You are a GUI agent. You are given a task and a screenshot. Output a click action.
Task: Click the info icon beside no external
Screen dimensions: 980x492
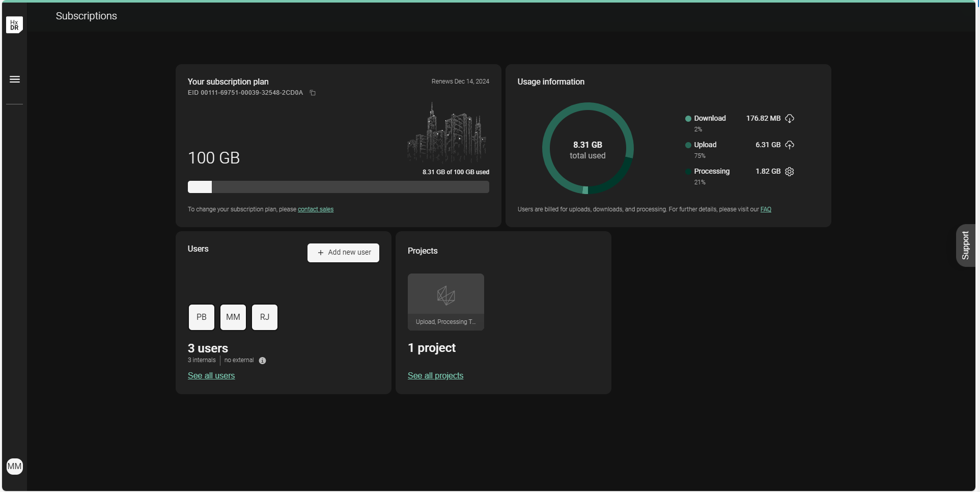click(262, 361)
